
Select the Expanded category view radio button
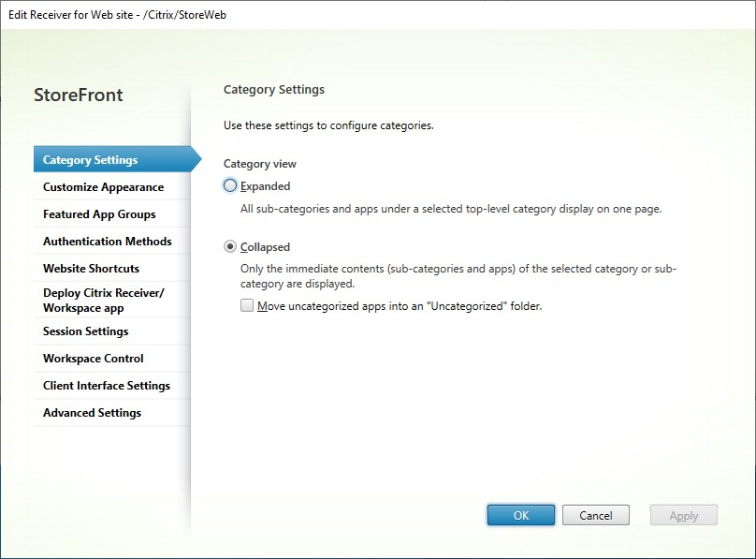(x=229, y=186)
